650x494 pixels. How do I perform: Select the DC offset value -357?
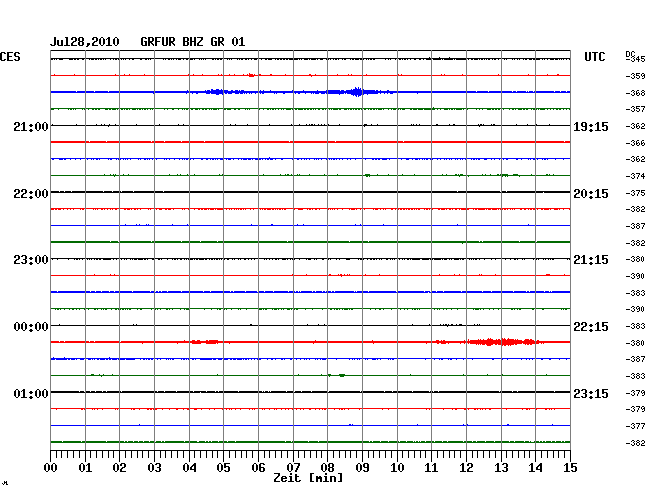point(635,109)
